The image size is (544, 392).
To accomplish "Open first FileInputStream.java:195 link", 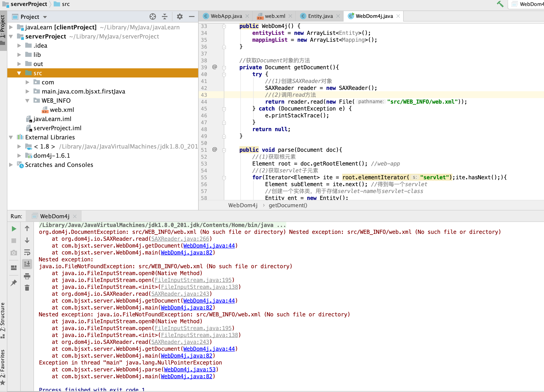I will click(193, 280).
